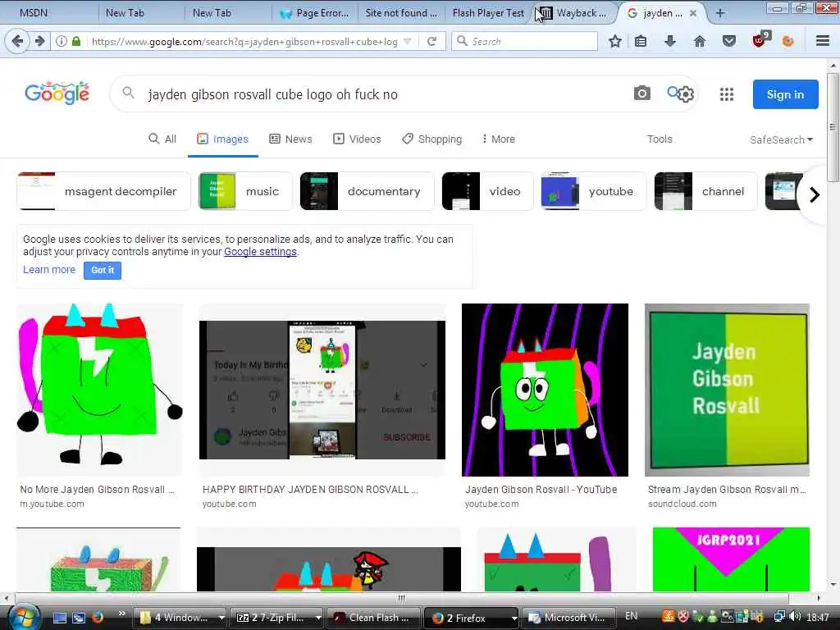
Task: Open the Tools search option
Action: (x=660, y=139)
